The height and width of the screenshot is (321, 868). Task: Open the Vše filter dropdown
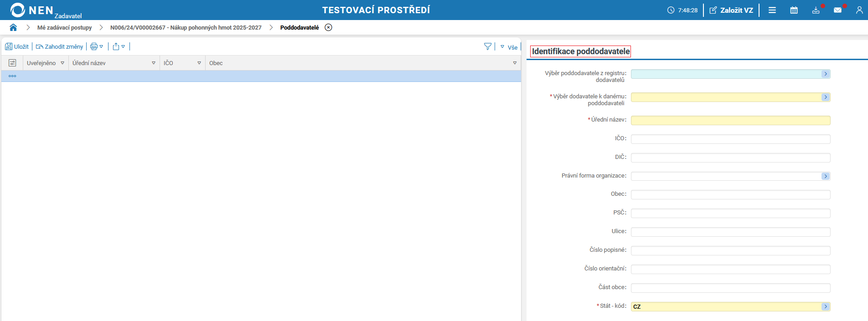click(509, 47)
